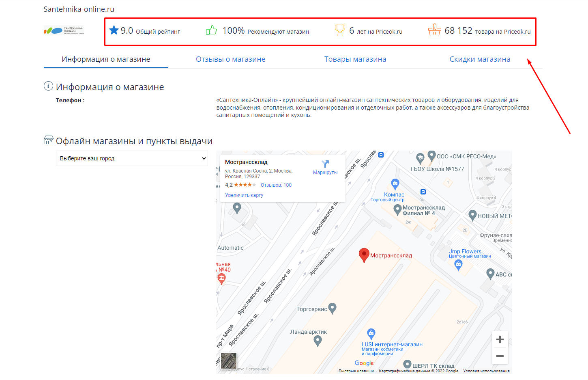Click the info circle icon beside heading
This screenshot has height=380, width=588.
tap(48, 86)
